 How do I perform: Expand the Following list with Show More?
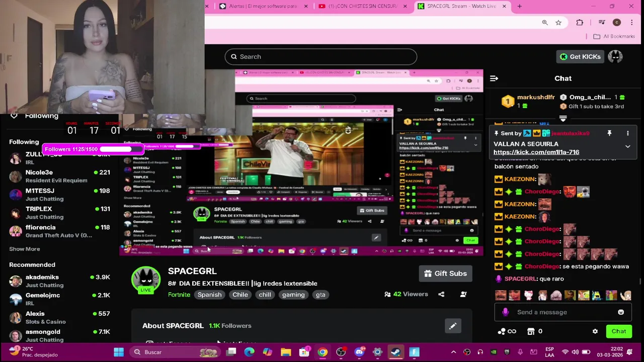point(24,249)
